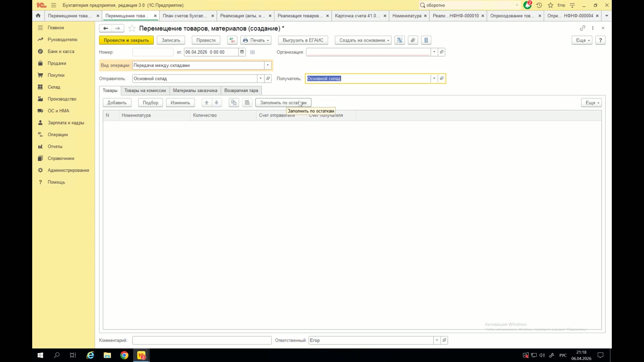
Task: Open the history clock icon
Action: [x=539, y=5]
